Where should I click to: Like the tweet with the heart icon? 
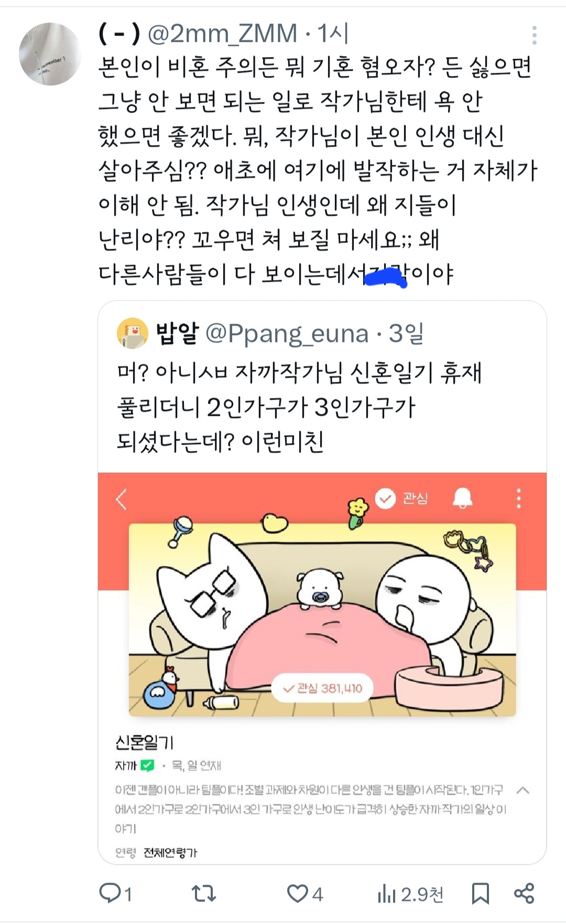click(297, 893)
